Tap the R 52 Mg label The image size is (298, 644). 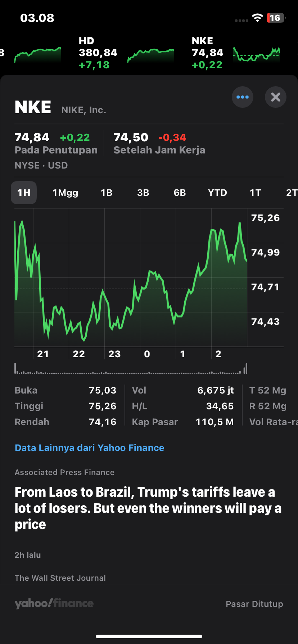coord(268,406)
